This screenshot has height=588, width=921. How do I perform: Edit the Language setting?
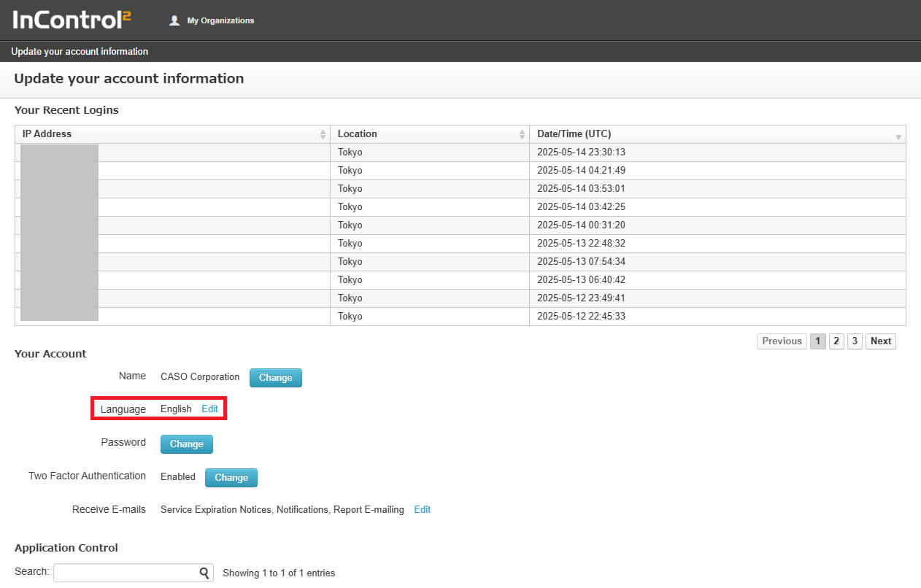[x=209, y=409]
